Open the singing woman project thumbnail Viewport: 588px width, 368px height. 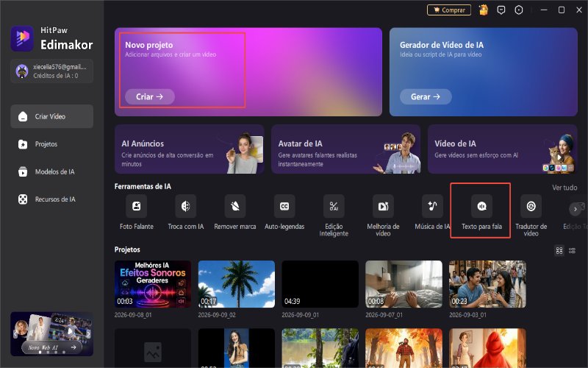(236, 348)
